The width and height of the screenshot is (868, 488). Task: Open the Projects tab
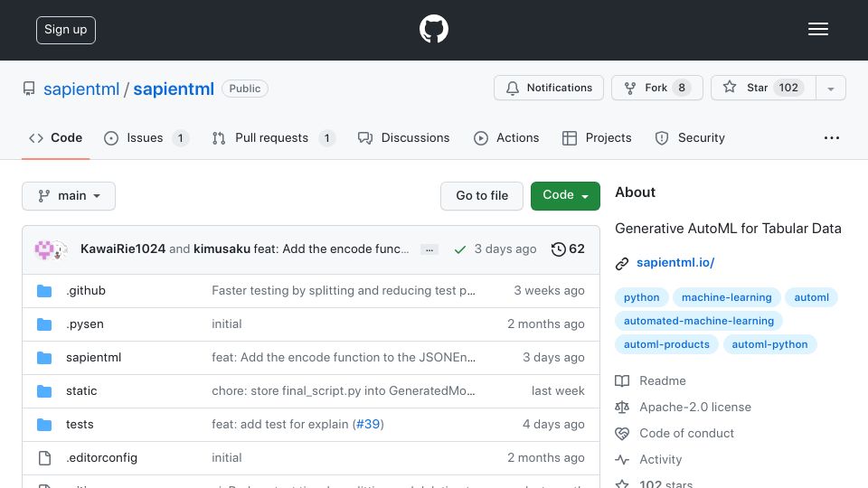coord(597,137)
